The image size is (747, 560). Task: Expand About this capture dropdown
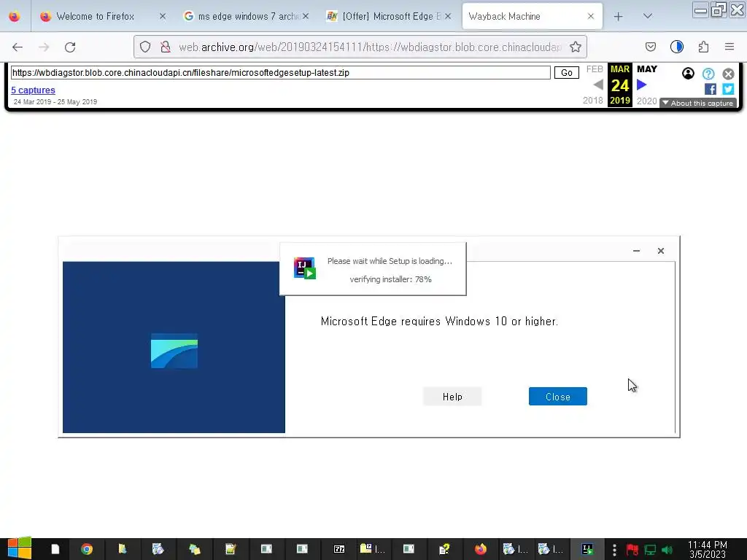[x=698, y=104]
